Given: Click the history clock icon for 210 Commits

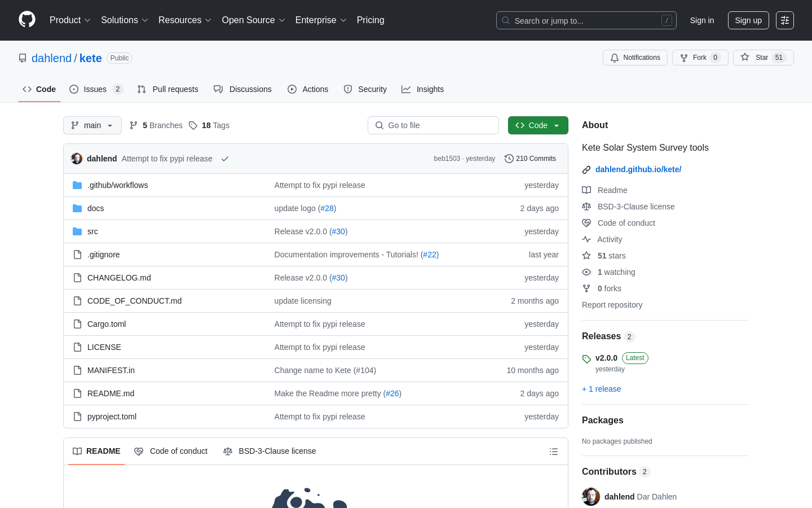Looking at the screenshot, I should [x=509, y=159].
